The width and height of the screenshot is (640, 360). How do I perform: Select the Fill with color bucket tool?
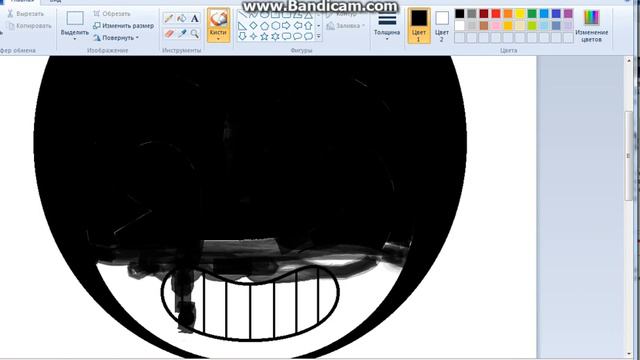click(182, 18)
